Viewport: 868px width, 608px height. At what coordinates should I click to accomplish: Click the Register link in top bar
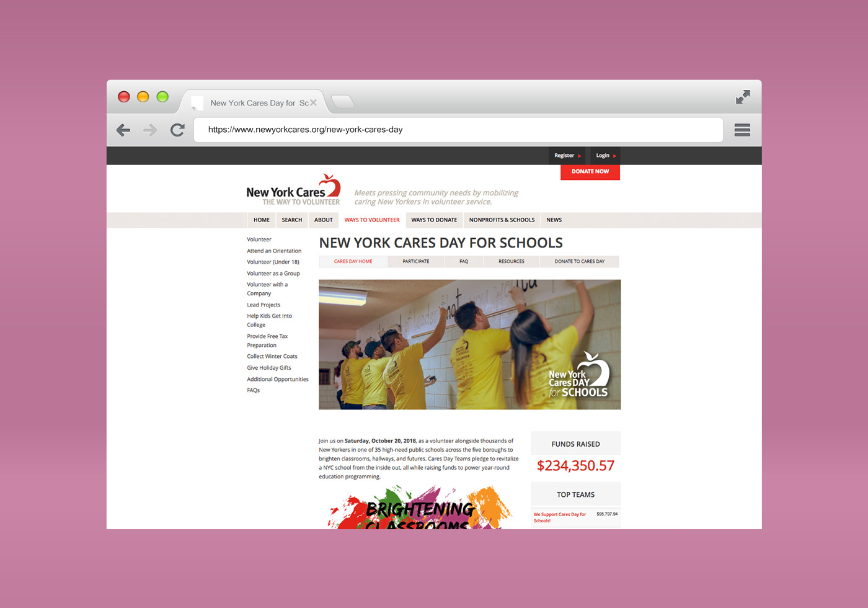click(567, 156)
